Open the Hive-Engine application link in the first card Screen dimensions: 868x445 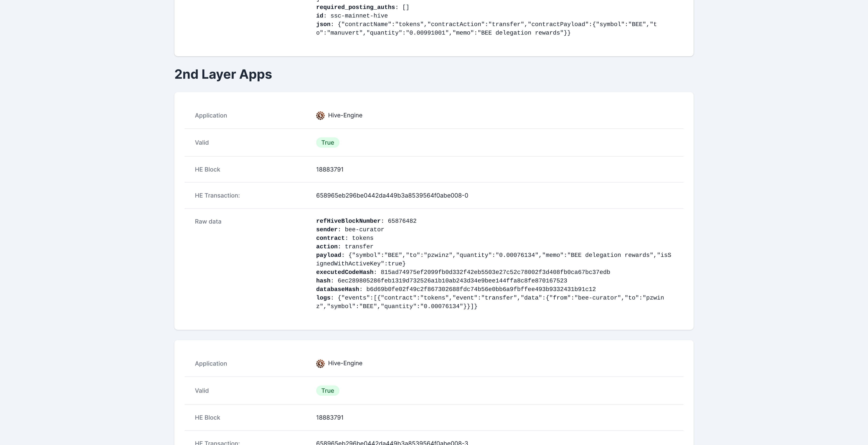[x=345, y=115]
